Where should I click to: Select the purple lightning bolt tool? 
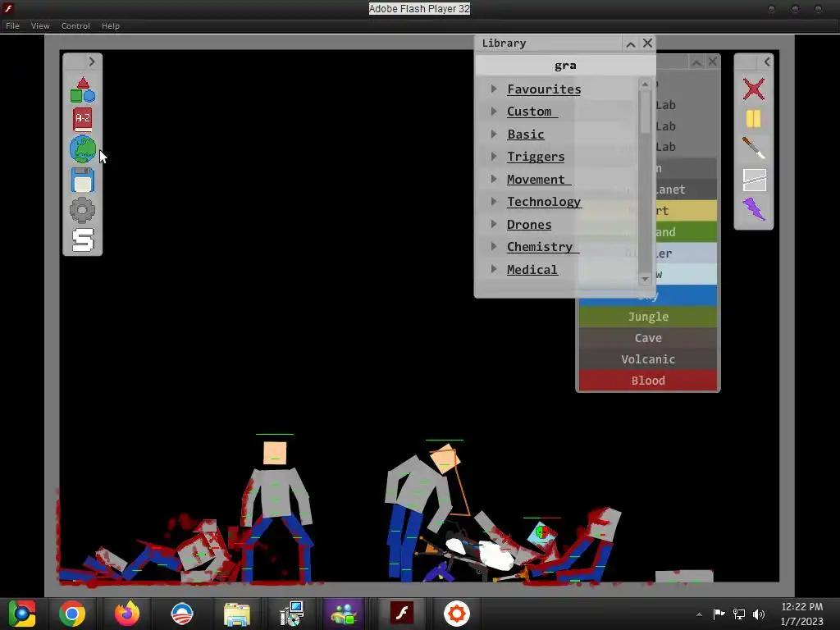tap(754, 209)
